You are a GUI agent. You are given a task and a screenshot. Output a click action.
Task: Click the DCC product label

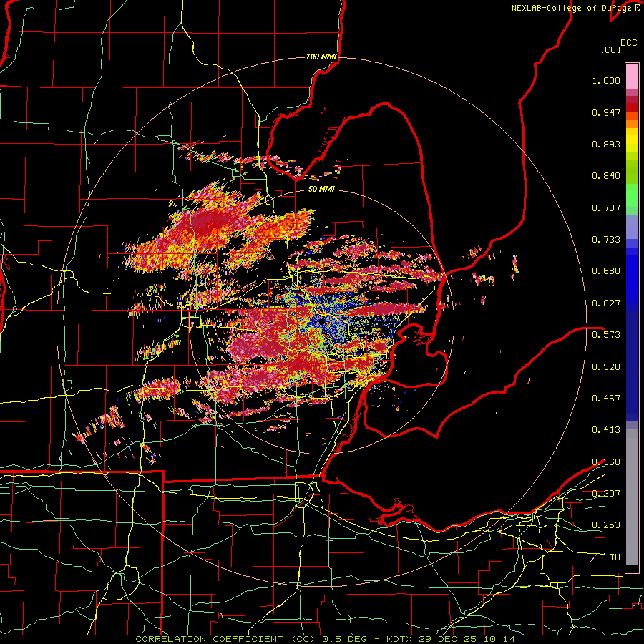tap(628, 43)
